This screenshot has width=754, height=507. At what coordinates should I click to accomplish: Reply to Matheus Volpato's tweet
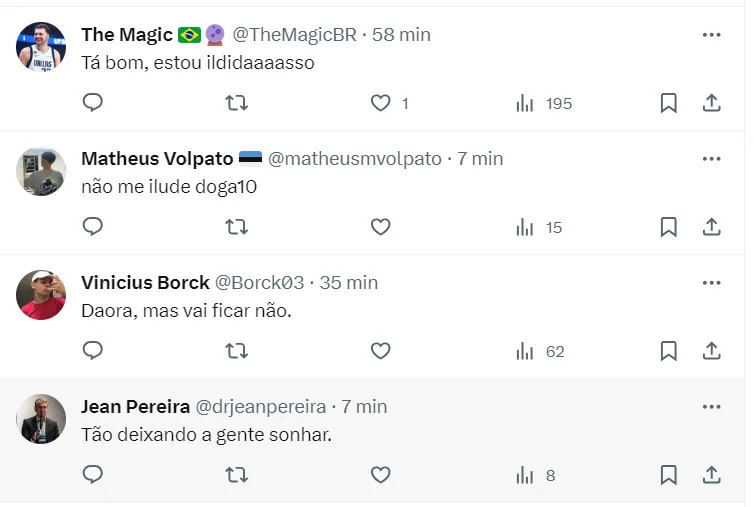point(93,227)
